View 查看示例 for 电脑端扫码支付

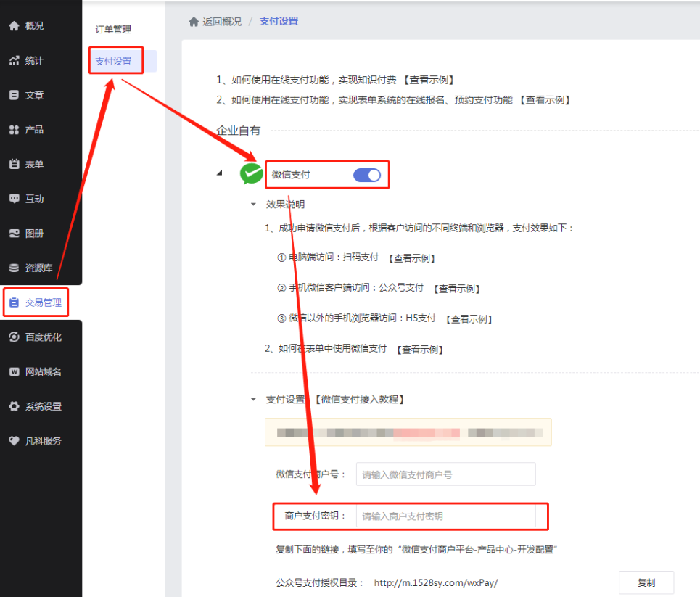pyautogui.click(x=411, y=258)
